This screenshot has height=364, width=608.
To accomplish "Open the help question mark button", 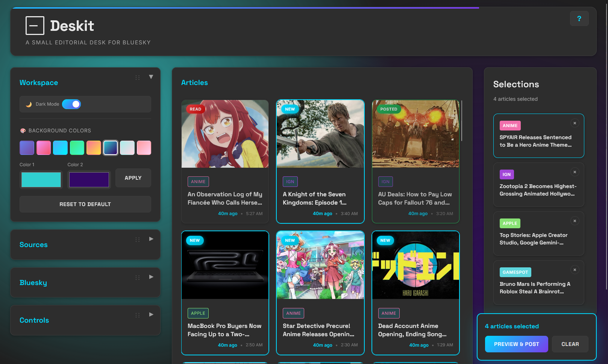I will tap(579, 18).
